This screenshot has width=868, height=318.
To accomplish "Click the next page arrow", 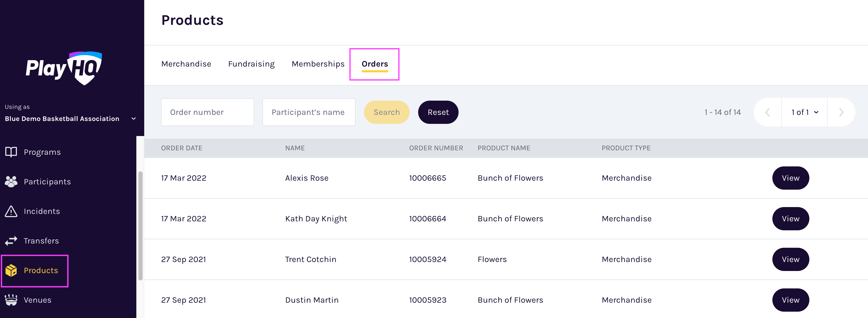I will 842,112.
